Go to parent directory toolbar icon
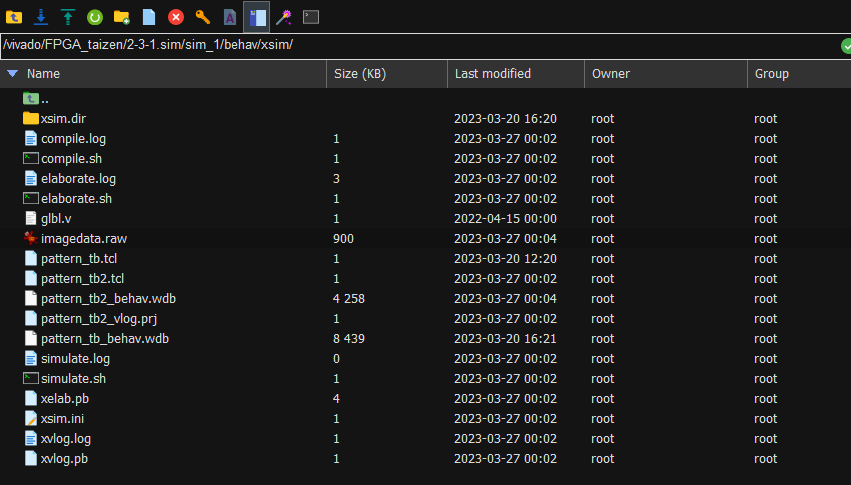 point(14,17)
